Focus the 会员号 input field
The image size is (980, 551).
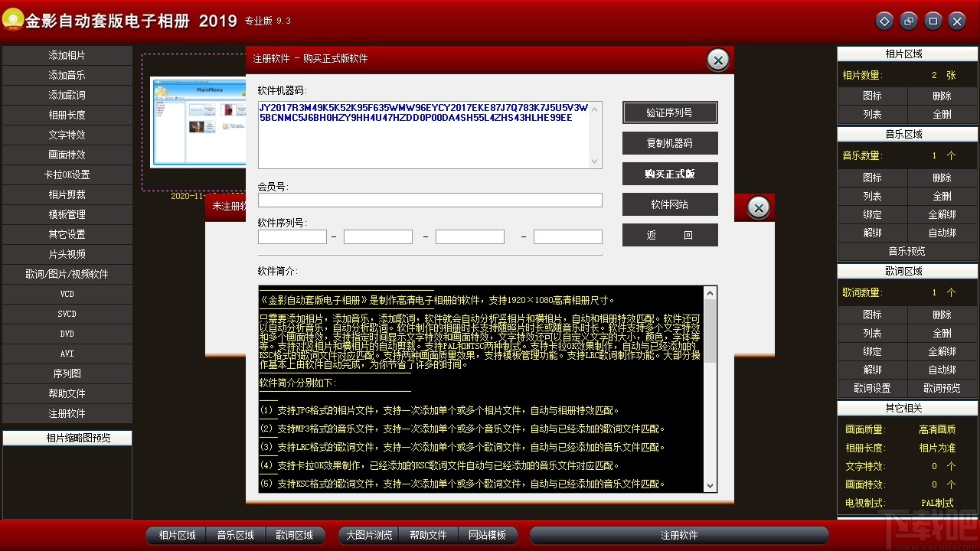(x=430, y=201)
